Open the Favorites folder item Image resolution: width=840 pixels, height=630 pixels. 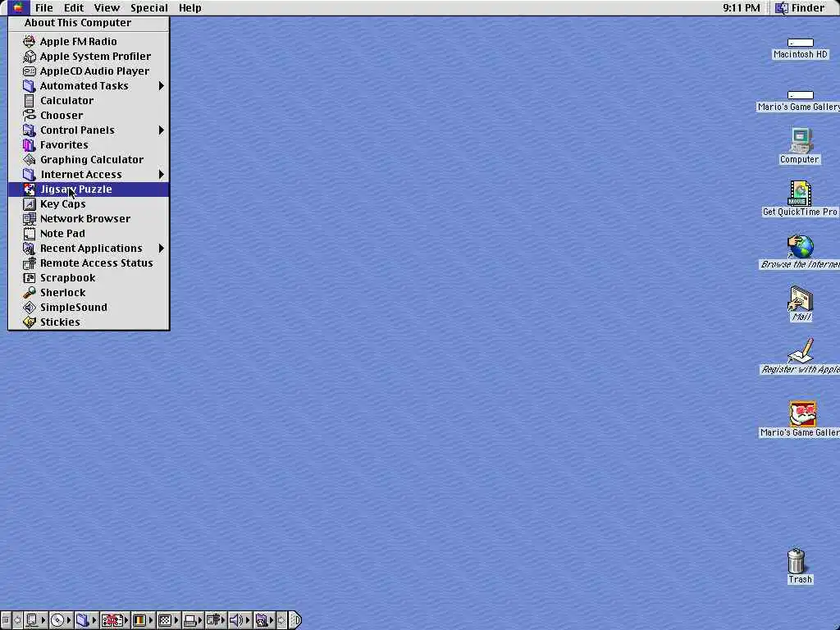[89, 144]
